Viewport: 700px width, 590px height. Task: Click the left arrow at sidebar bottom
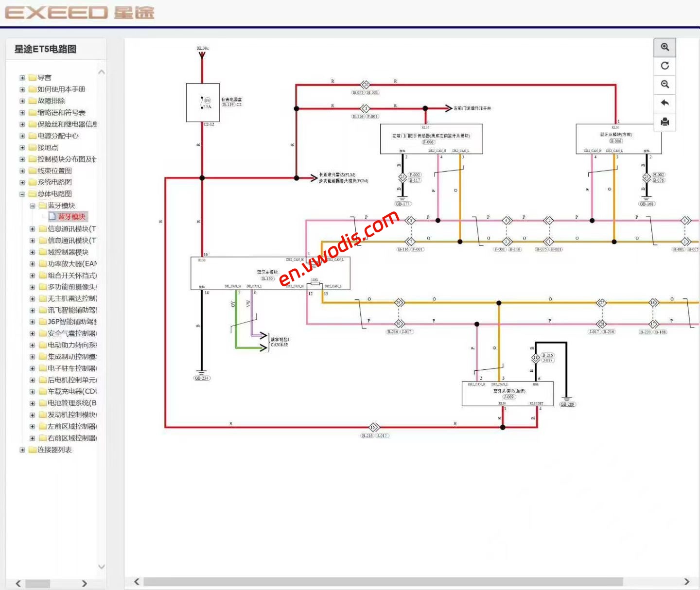[19, 583]
